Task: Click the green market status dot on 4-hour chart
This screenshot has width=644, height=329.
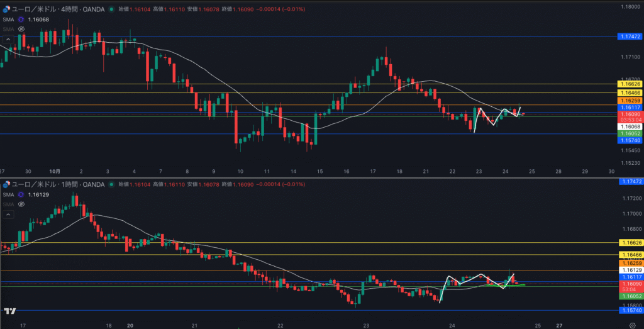Action: [111, 9]
